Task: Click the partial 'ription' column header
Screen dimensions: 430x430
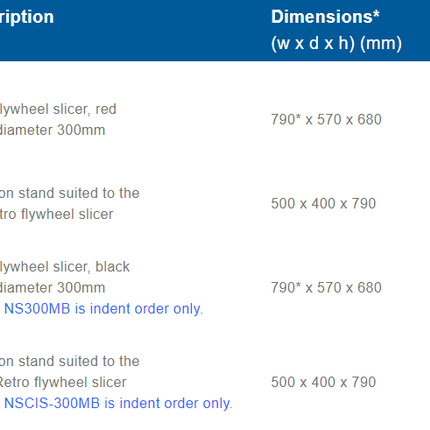Action: pos(27,17)
